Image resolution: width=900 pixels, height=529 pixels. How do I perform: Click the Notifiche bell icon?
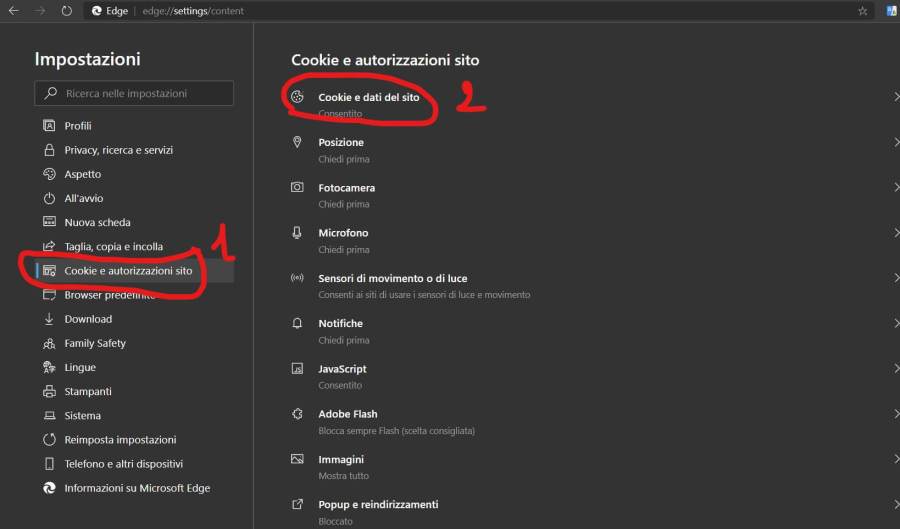pos(297,324)
